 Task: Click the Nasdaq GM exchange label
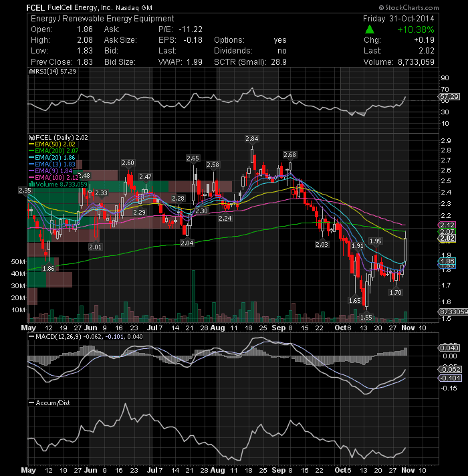tap(134, 8)
